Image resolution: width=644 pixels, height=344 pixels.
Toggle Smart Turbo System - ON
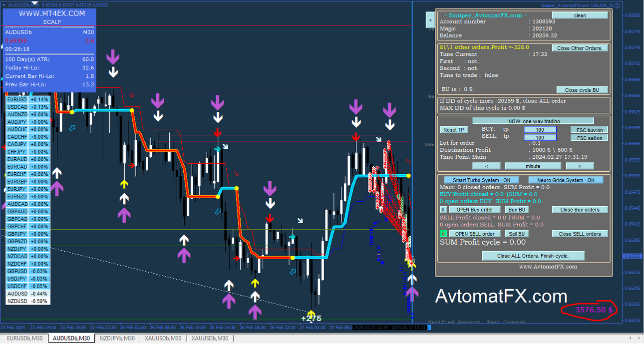481,180
